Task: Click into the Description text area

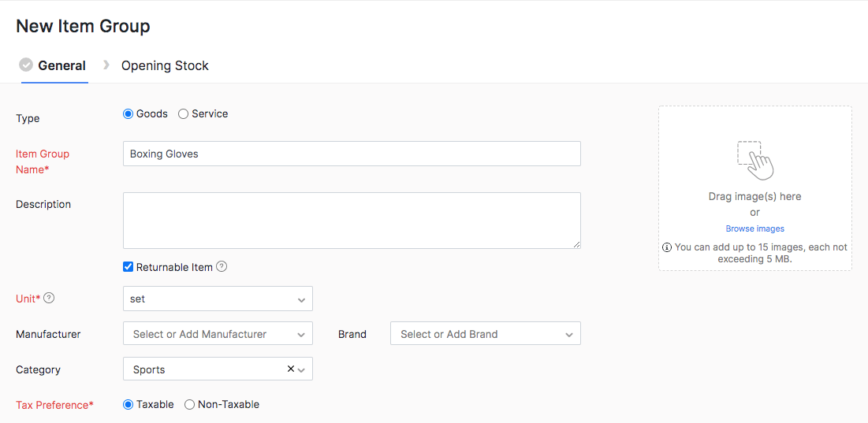Action: tap(352, 221)
